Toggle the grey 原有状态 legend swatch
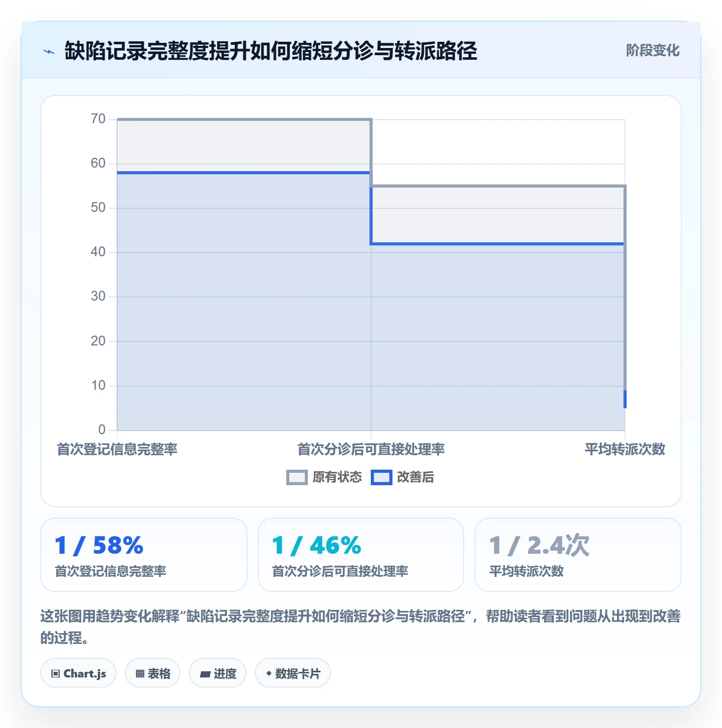 297,477
